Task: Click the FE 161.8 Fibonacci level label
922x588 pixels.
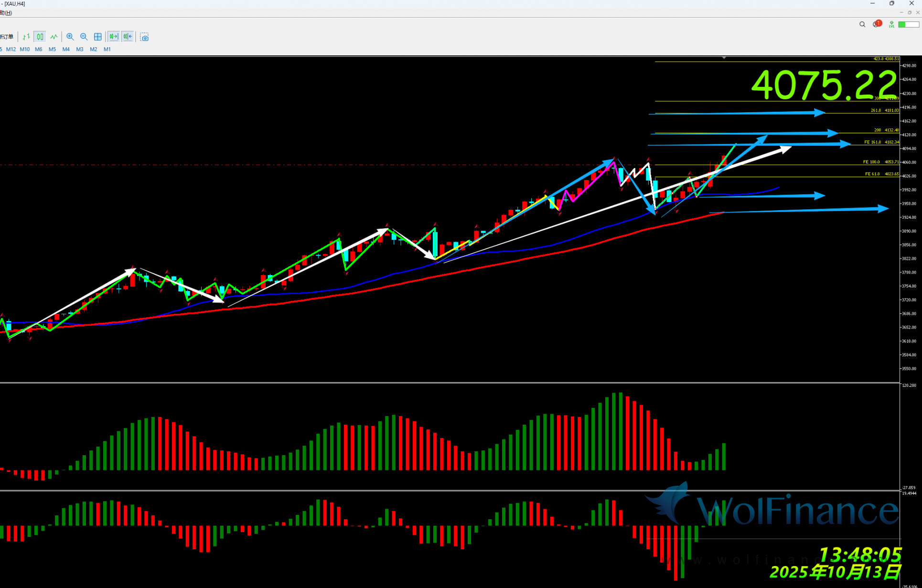Action: click(872, 142)
